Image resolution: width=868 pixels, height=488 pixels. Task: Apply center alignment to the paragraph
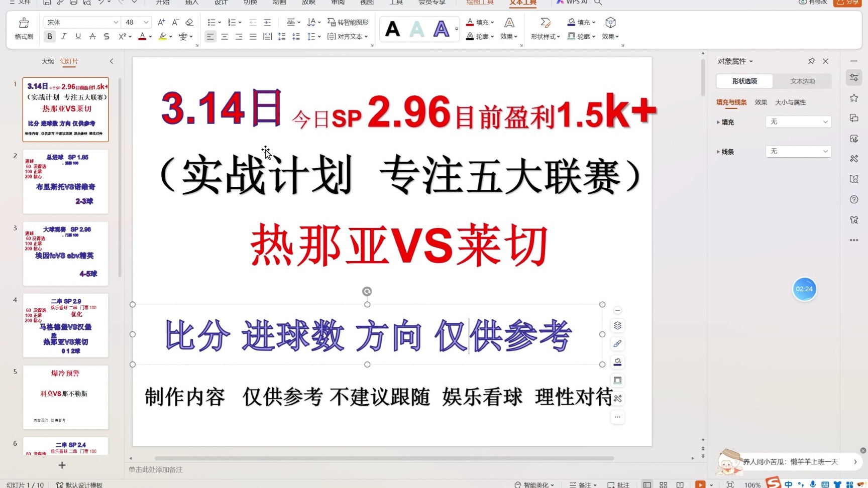(x=225, y=36)
